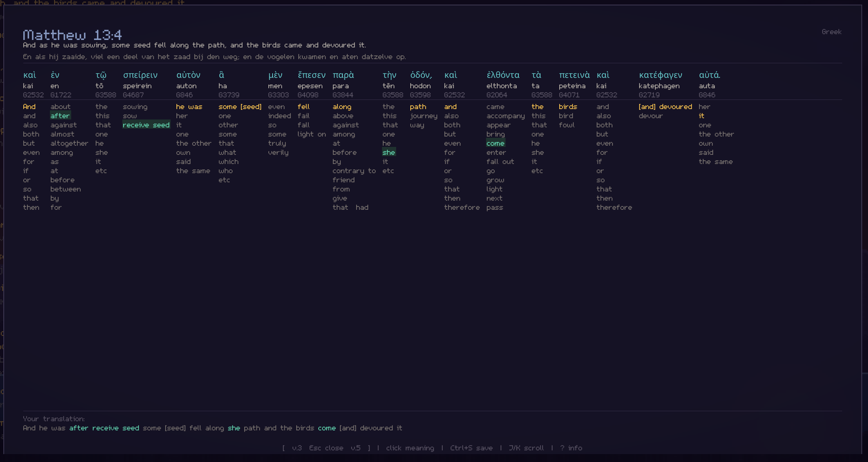Select "devour" under katephagen
This screenshot has width=868, height=462.
point(651,116)
